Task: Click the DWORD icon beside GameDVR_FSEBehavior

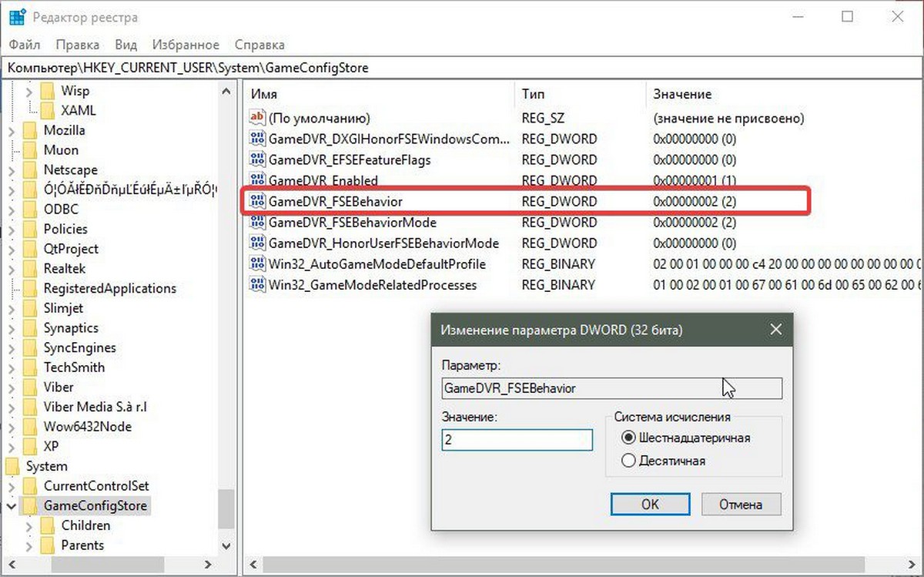Action: [x=257, y=202]
